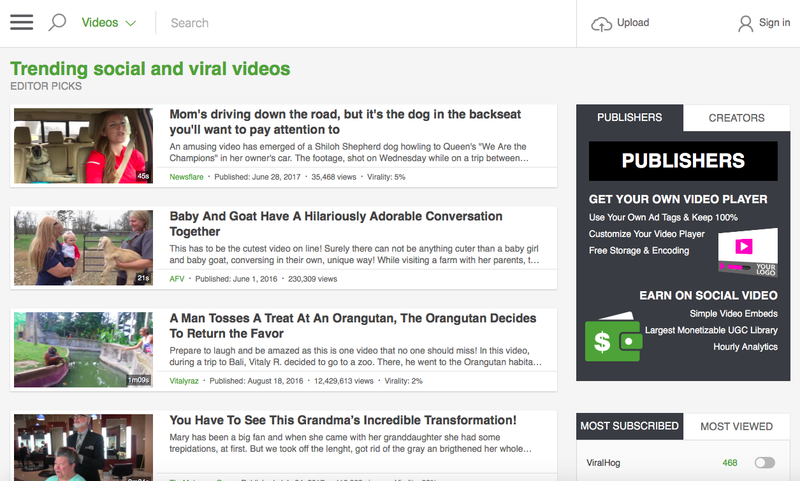The height and width of the screenshot is (481, 800).
Task: Click the baby goat video description
Action: [x=355, y=255]
